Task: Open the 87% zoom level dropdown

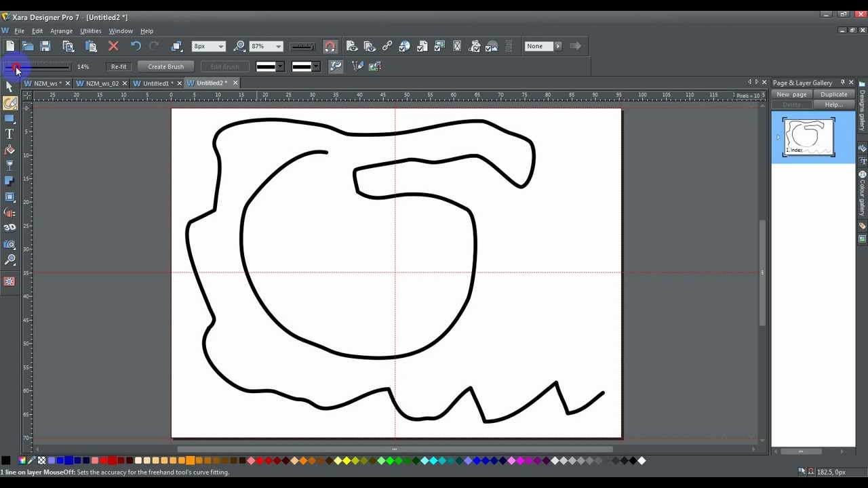Action: coord(278,46)
